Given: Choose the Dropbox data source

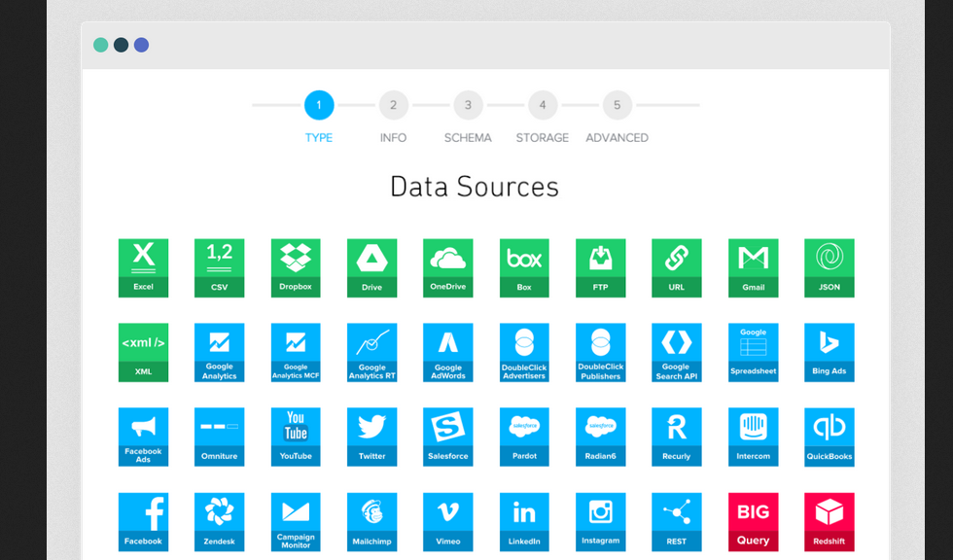Looking at the screenshot, I should coord(296,267).
